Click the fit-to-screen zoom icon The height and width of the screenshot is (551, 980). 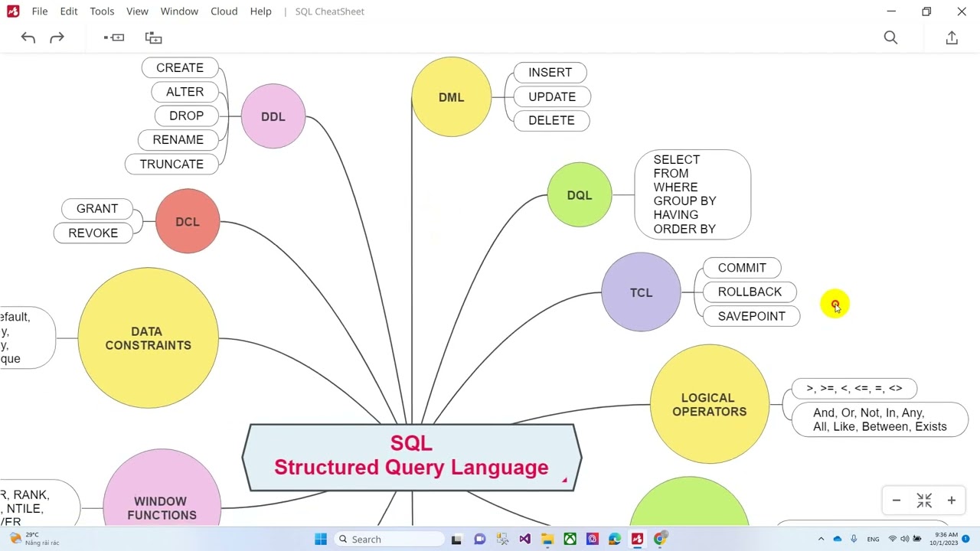924,500
